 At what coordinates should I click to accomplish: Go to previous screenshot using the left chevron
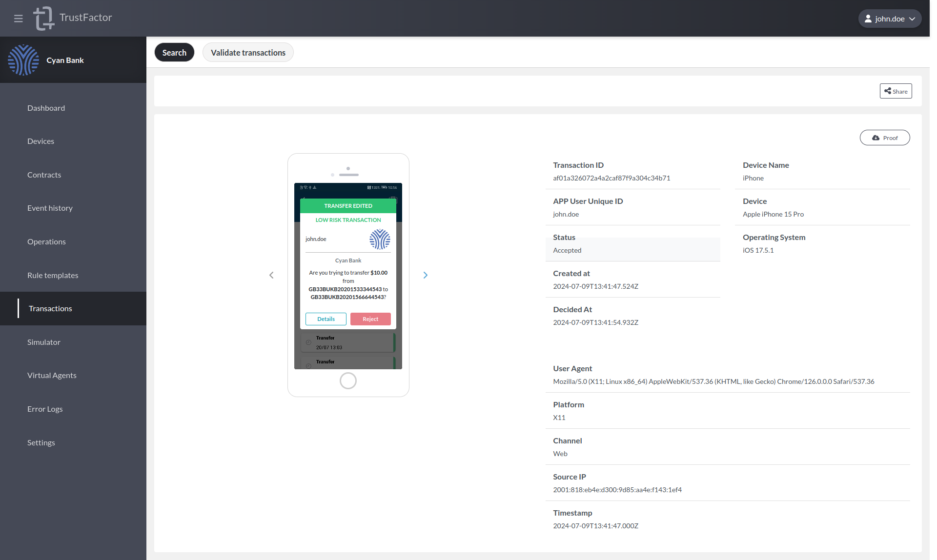271,275
